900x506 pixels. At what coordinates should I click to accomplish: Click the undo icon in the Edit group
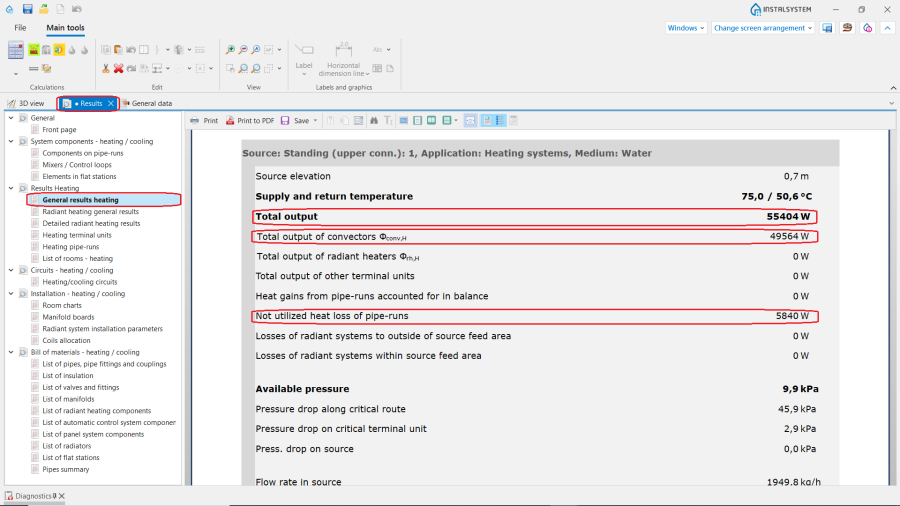[131, 50]
